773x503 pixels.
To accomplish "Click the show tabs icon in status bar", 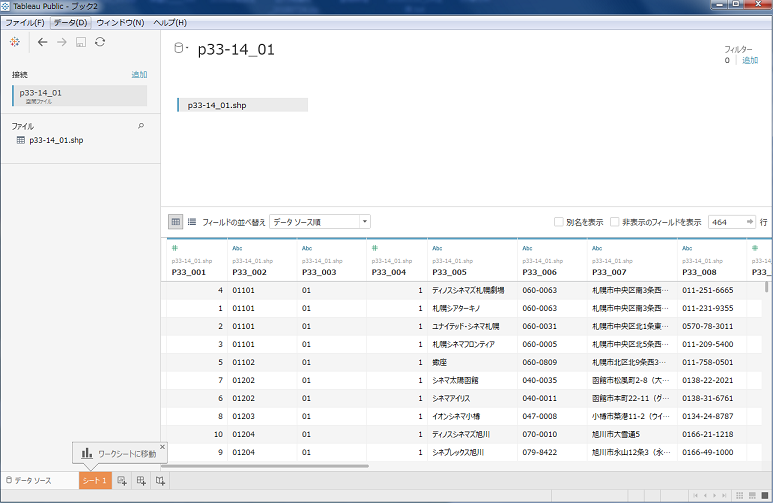I will click(765, 496).
